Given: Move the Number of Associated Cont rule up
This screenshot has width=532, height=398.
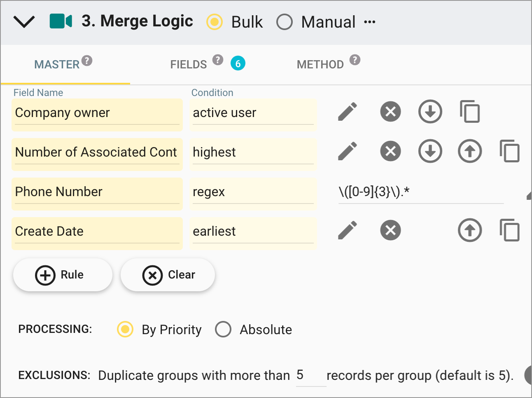Looking at the screenshot, I should (x=469, y=151).
